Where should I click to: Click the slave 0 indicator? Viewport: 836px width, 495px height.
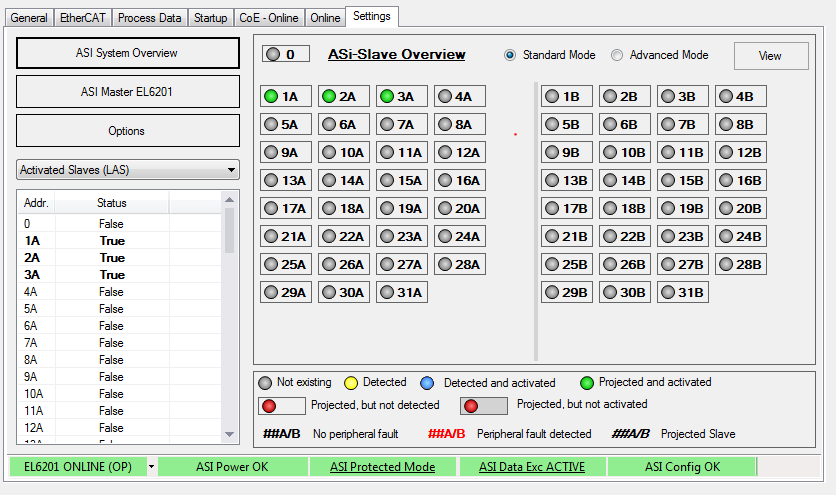tap(285, 54)
